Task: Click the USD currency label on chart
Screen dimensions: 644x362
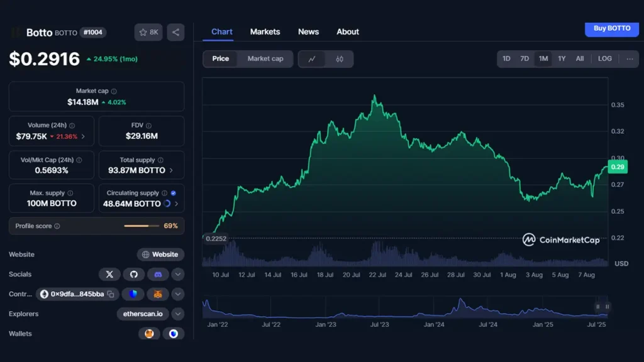Action: (x=621, y=263)
